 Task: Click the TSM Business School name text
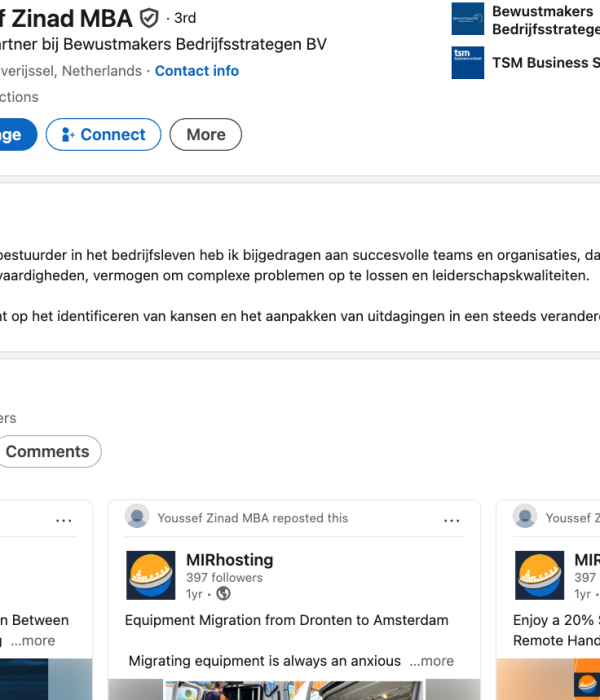pos(545,62)
